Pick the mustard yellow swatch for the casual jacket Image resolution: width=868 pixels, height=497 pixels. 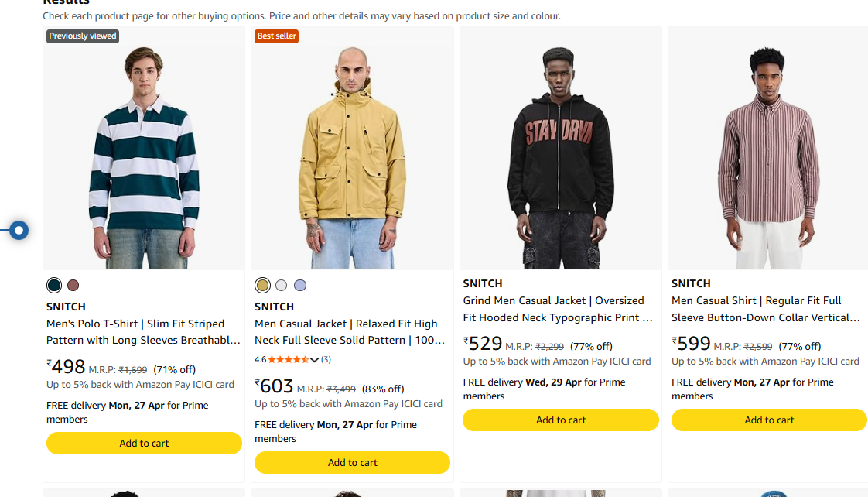263,285
